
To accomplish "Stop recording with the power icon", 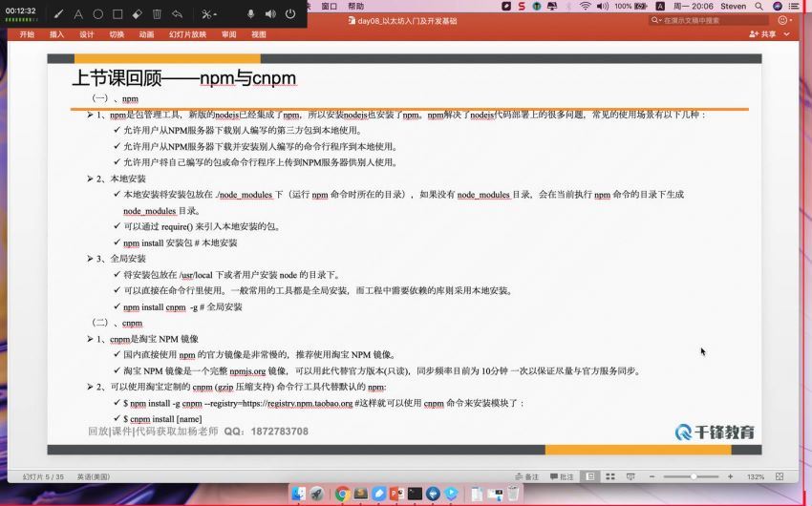I will [x=290, y=14].
